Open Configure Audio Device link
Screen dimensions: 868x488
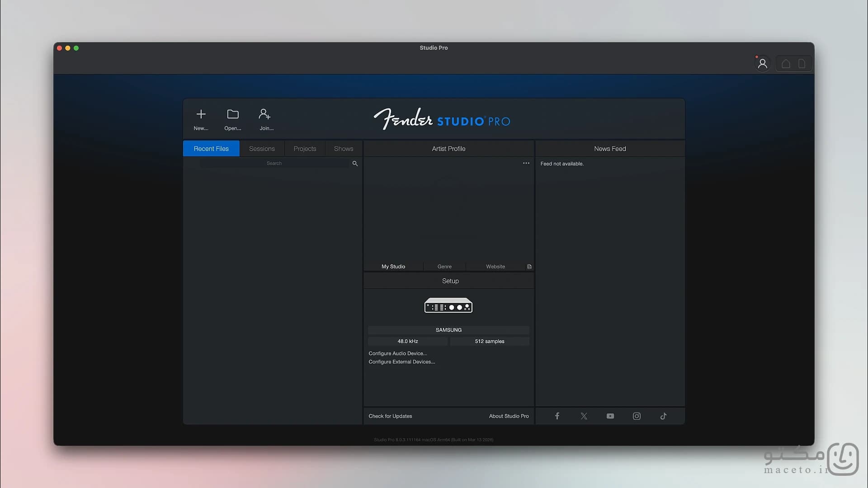397,353
